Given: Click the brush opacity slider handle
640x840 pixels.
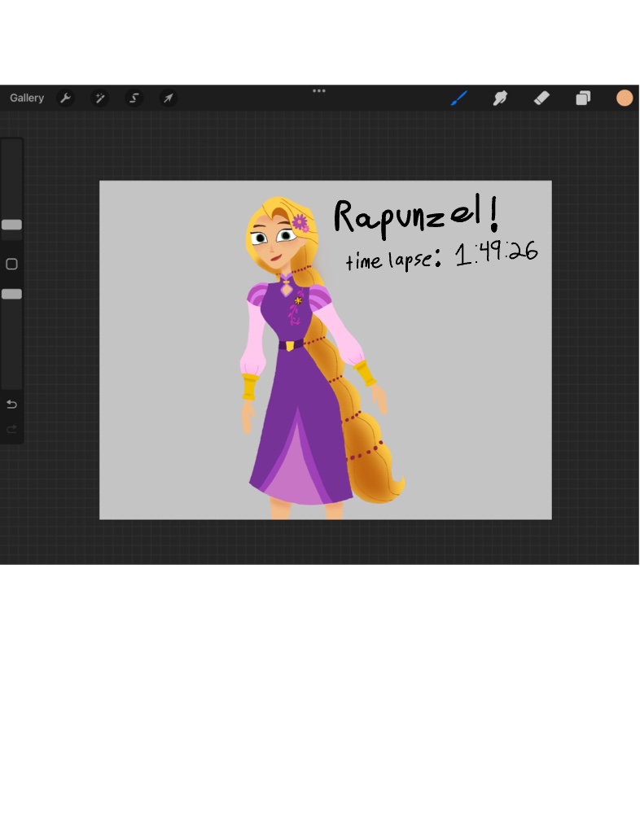Looking at the screenshot, I should (x=11, y=294).
